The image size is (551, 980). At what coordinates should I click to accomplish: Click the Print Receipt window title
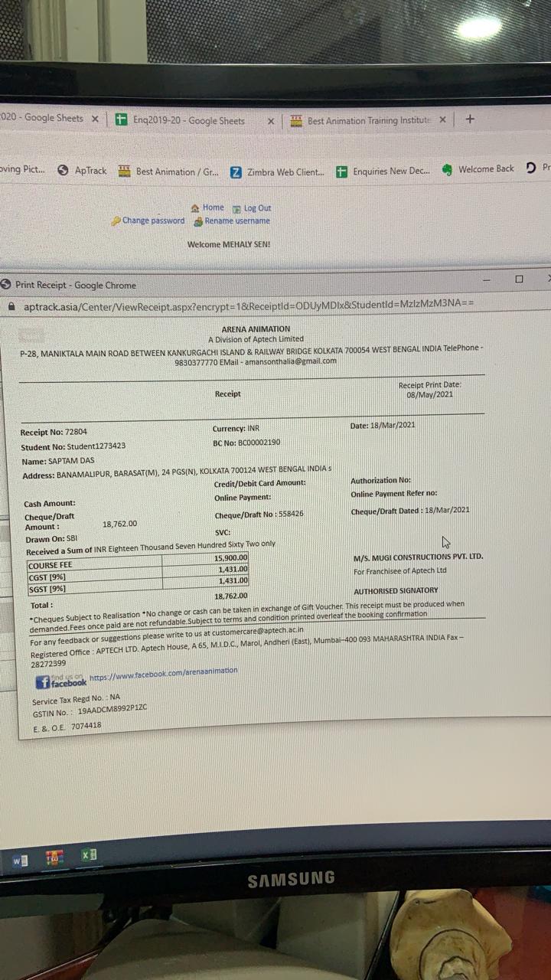click(x=76, y=285)
